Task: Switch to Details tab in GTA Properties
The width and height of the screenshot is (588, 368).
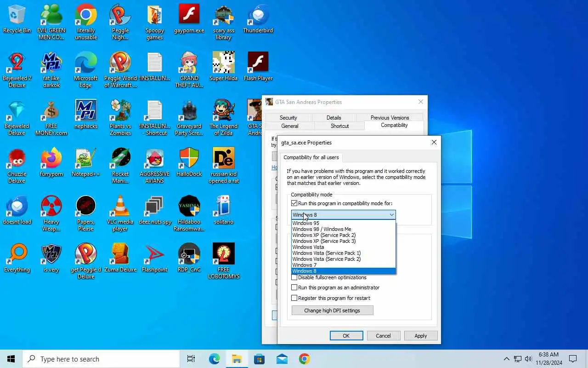Action: coord(334,118)
